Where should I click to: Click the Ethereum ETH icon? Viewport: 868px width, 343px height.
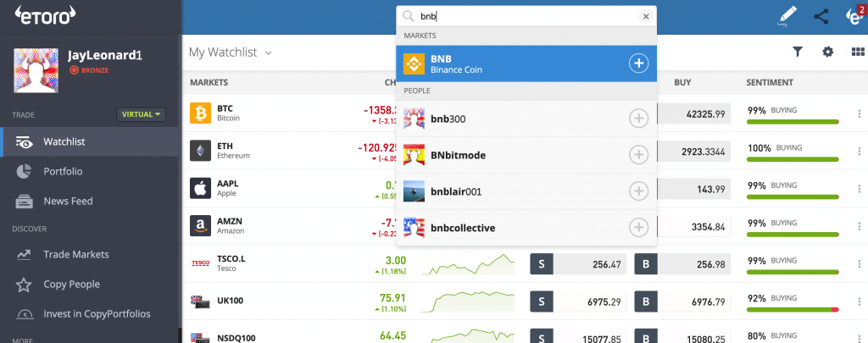(200, 151)
